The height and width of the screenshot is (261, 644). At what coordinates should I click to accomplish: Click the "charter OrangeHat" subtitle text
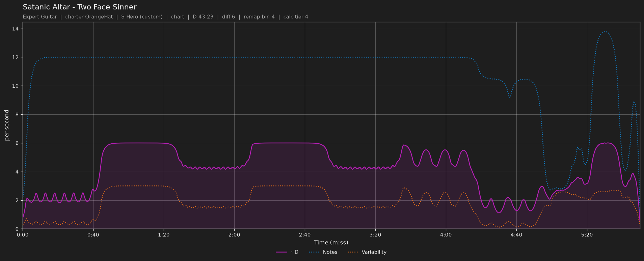click(89, 17)
